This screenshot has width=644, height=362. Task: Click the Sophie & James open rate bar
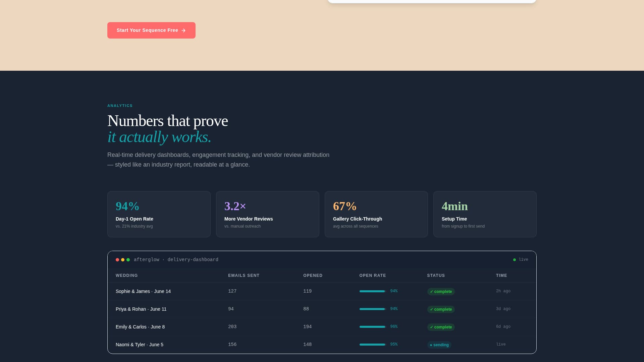click(x=372, y=291)
